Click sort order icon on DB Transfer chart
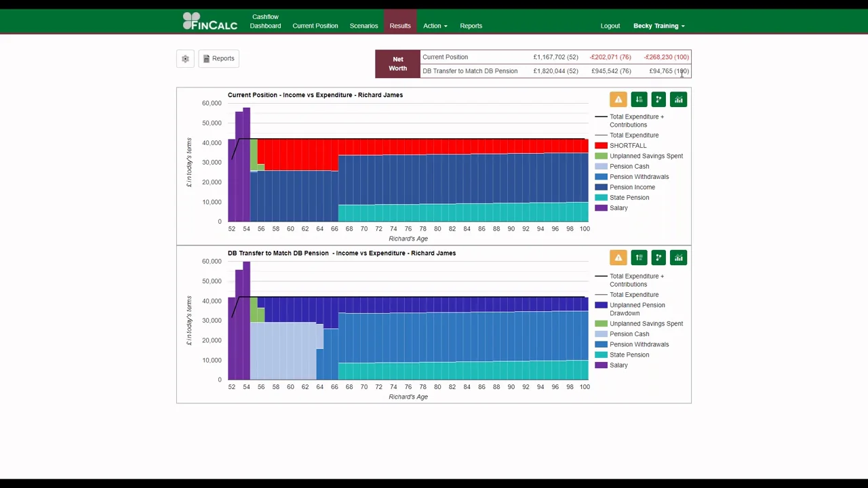The height and width of the screenshot is (488, 868). click(639, 258)
